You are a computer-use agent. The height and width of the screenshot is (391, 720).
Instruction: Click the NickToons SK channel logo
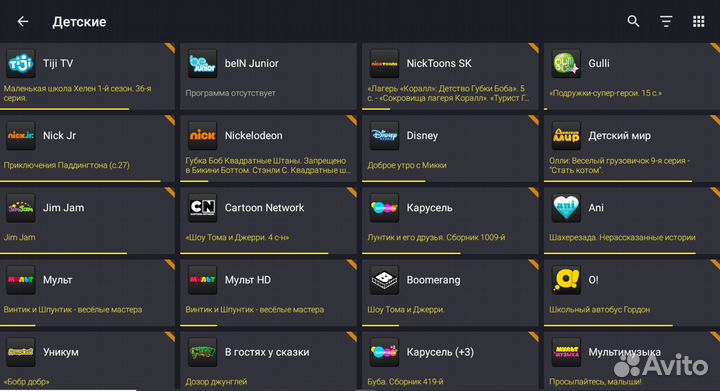click(x=384, y=63)
